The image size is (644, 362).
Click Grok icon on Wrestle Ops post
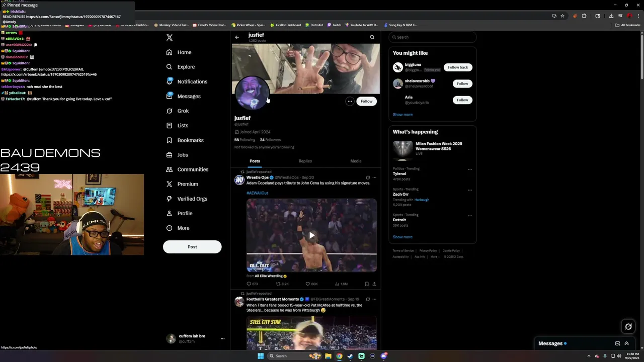click(368, 177)
